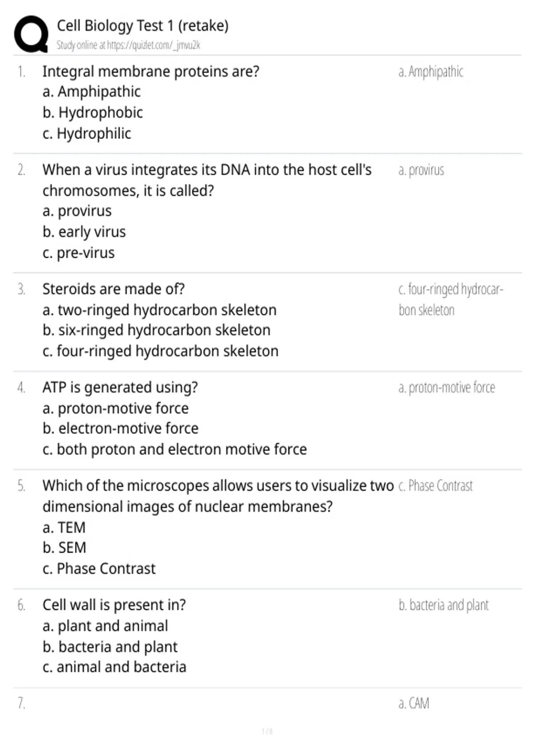The image size is (534, 756).
Task: Select a. two-ringed hydrocarbon skeleton option
Action: tap(159, 310)
